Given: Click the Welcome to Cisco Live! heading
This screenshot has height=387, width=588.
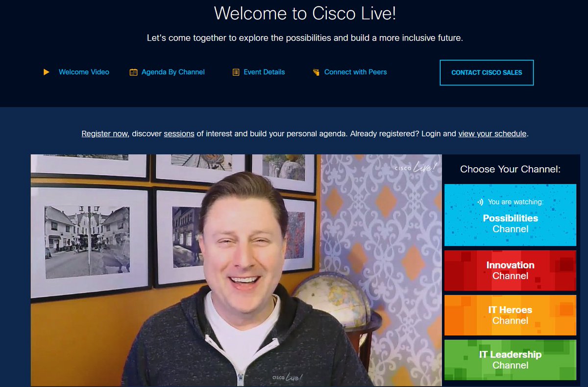Looking at the screenshot, I should pyautogui.click(x=305, y=13).
